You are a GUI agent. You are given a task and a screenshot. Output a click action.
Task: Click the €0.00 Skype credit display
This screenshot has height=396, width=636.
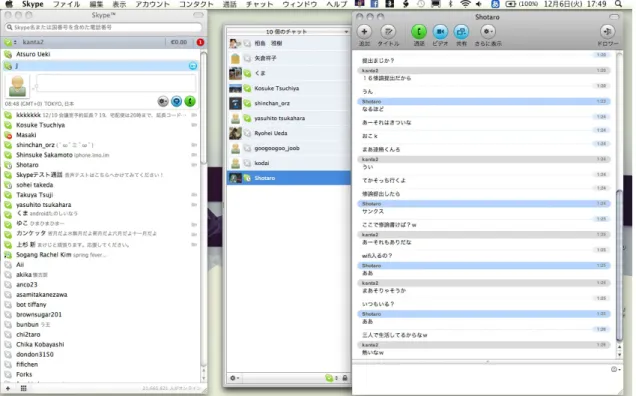tap(179, 42)
